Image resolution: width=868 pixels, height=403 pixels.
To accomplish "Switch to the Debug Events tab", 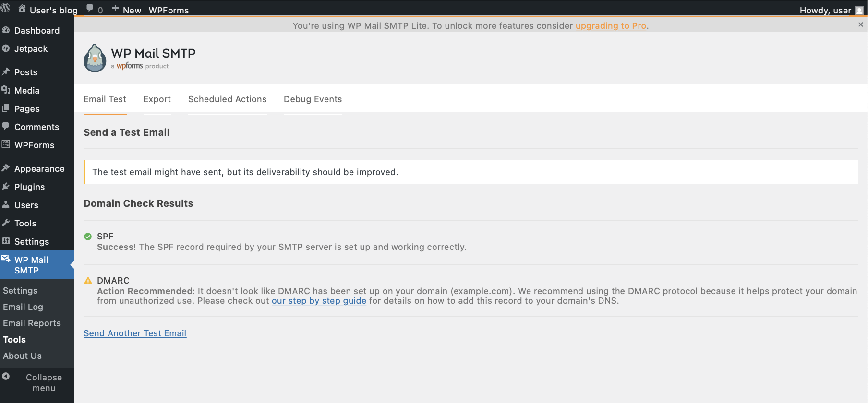I will (x=313, y=99).
